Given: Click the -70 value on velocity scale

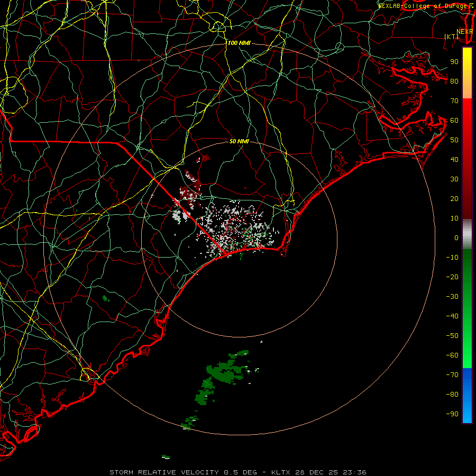Looking at the screenshot, I should 452,375.
